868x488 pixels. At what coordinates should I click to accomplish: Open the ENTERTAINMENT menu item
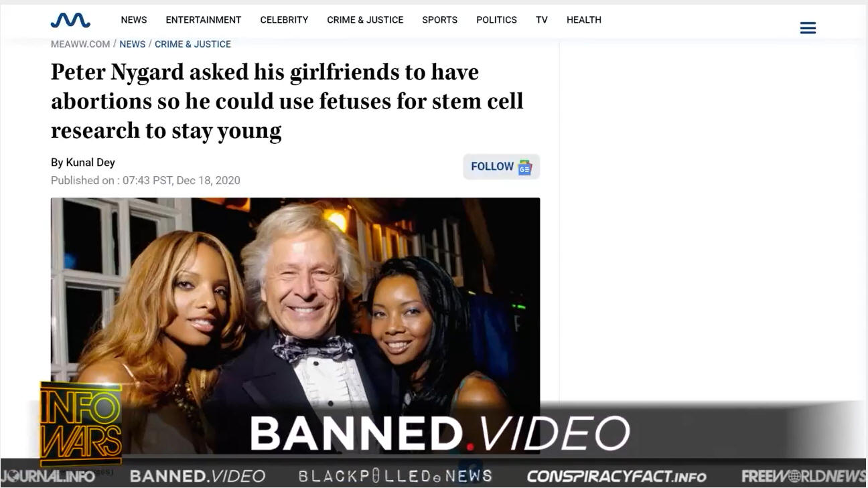pyautogui.click(x=204, y=20)
